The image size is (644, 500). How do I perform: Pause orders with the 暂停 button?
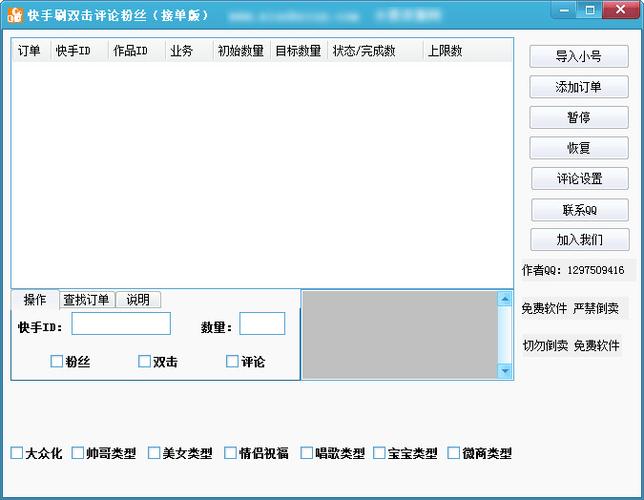(x=579, y=118)
